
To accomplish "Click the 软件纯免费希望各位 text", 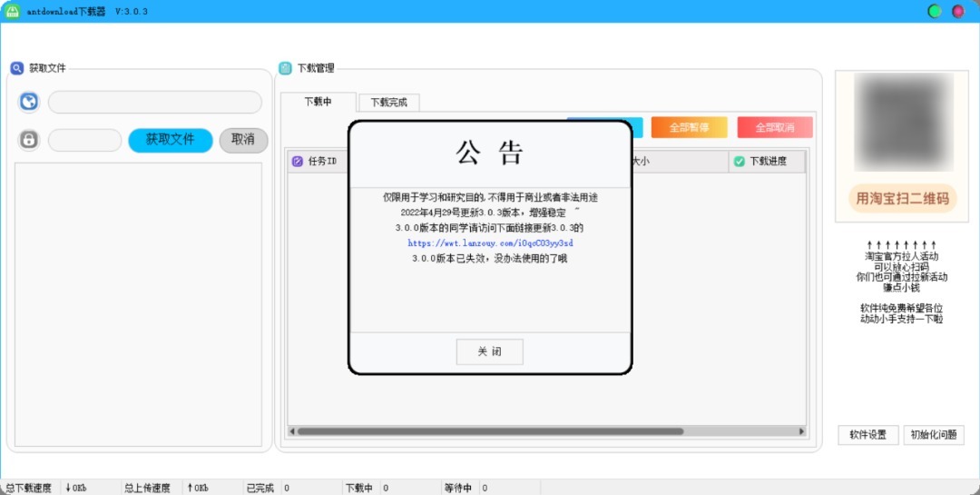I will coord(902,308).
